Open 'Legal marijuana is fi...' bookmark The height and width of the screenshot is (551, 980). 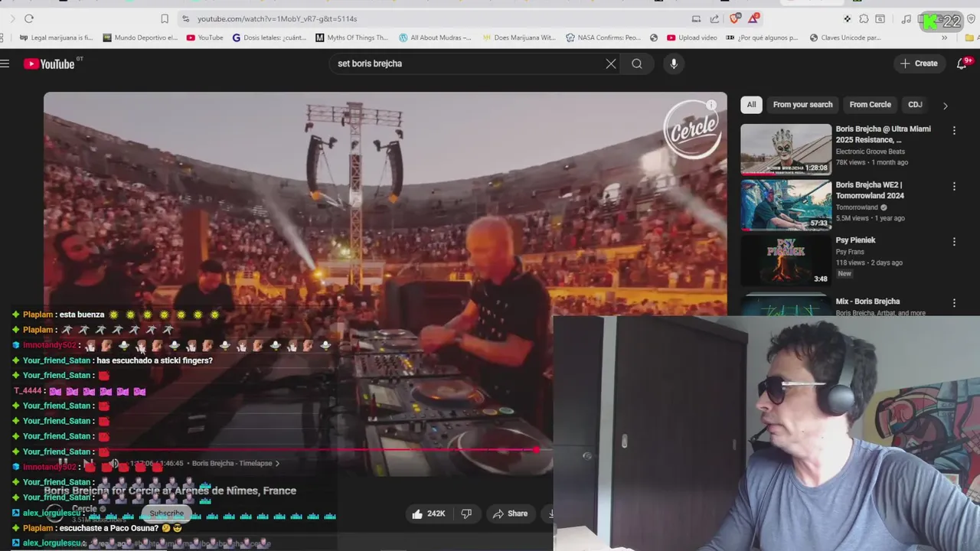click(56, 37)
